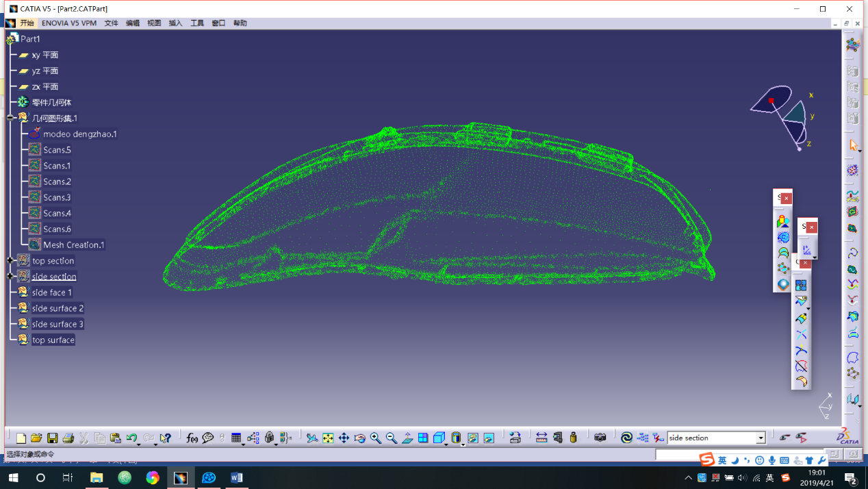The image size is (868, 489).
Task: Open the side section combo box dropdown
Action: click(761, 438)
